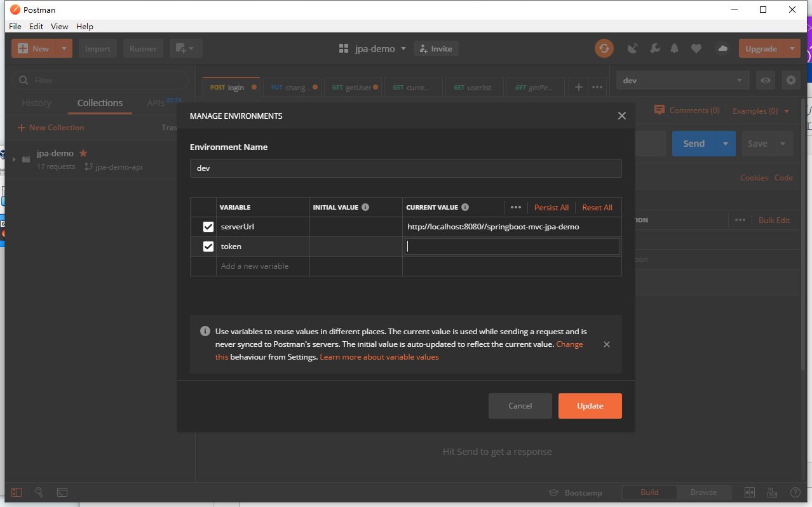Click the sidebar Filter search field
This screenshot has width=812, height=507.
100,81
